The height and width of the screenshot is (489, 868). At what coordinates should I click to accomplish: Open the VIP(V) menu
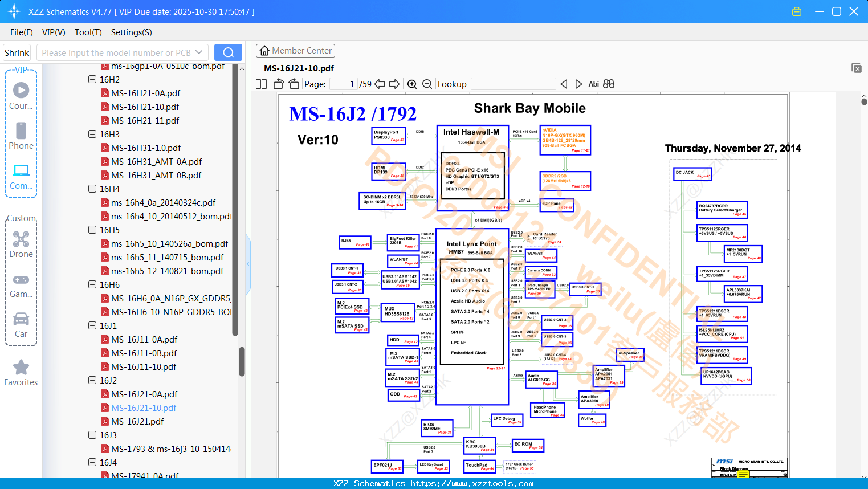click(54, 32)
